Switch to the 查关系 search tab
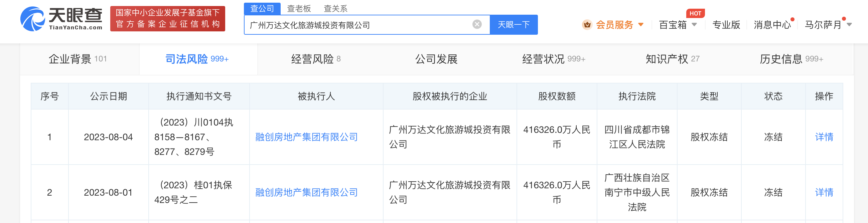The width and height of the screenshot is (868, 223). point(335,8)
